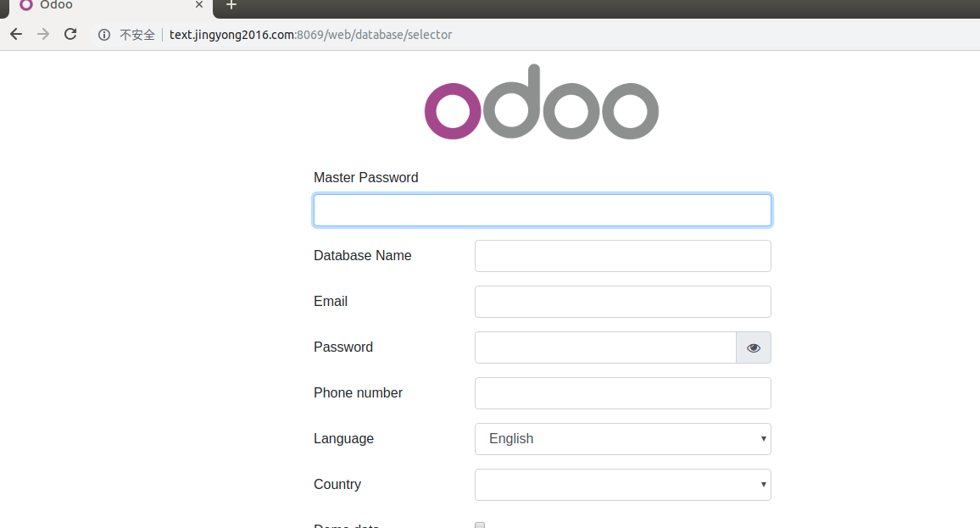Focus the browser address bar URL
The width and height of the screenshot is (980, 528).
point(310,35)
